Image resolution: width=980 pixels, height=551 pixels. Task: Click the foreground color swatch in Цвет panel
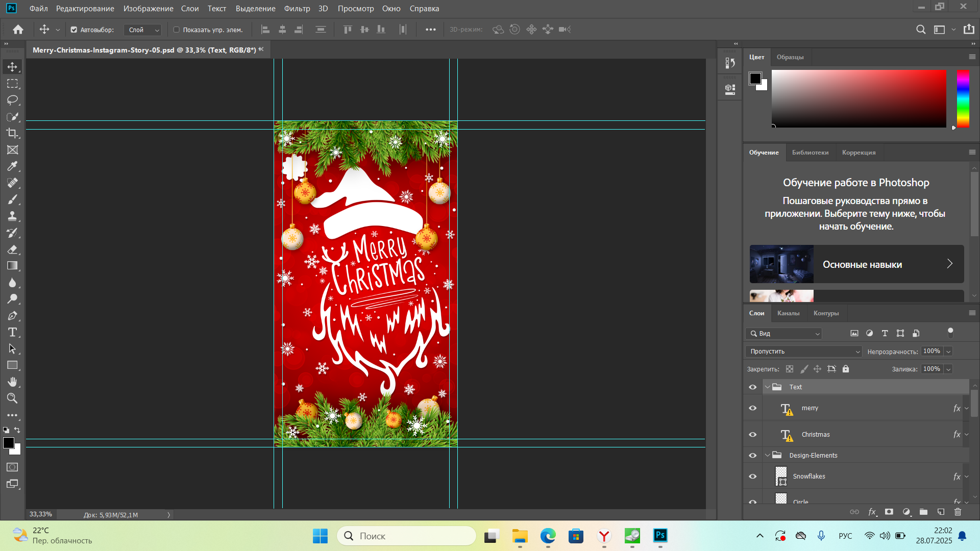755,78
